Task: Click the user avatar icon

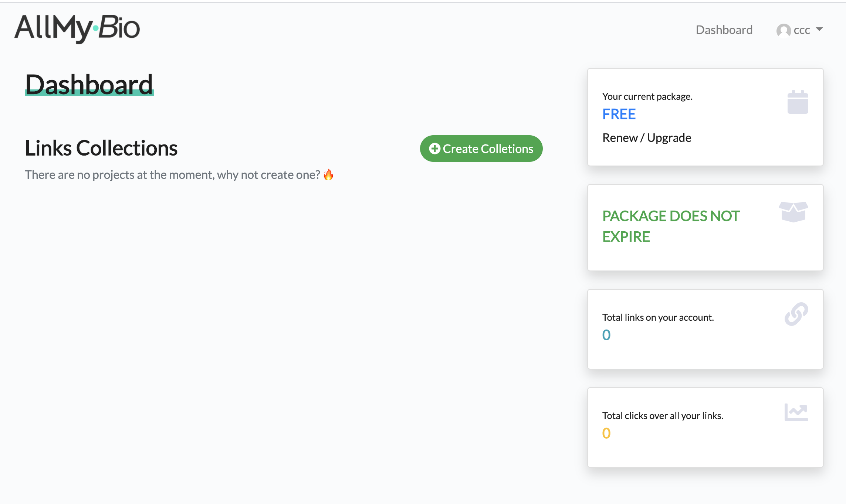Action: [784, 30]
